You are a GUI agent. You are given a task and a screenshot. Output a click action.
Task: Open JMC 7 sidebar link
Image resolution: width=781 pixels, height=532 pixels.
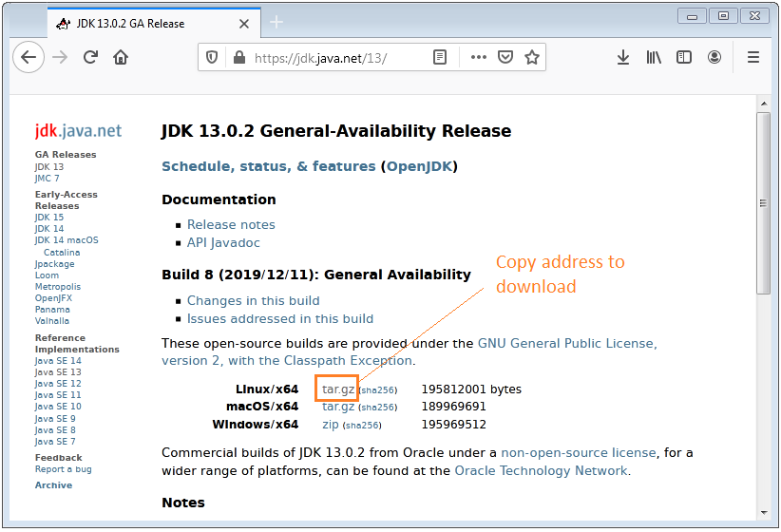47,179
